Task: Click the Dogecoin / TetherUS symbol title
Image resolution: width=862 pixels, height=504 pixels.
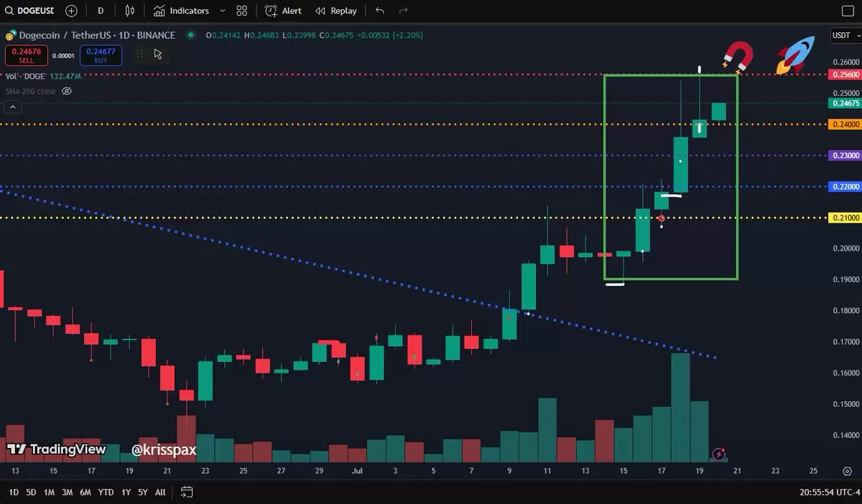Action: (96, 35)
